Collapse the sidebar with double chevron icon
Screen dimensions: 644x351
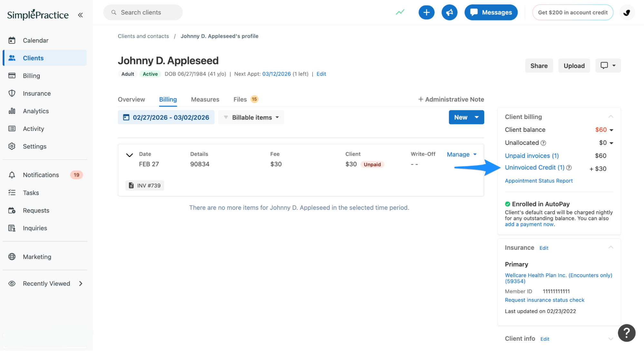click(80, 15)
